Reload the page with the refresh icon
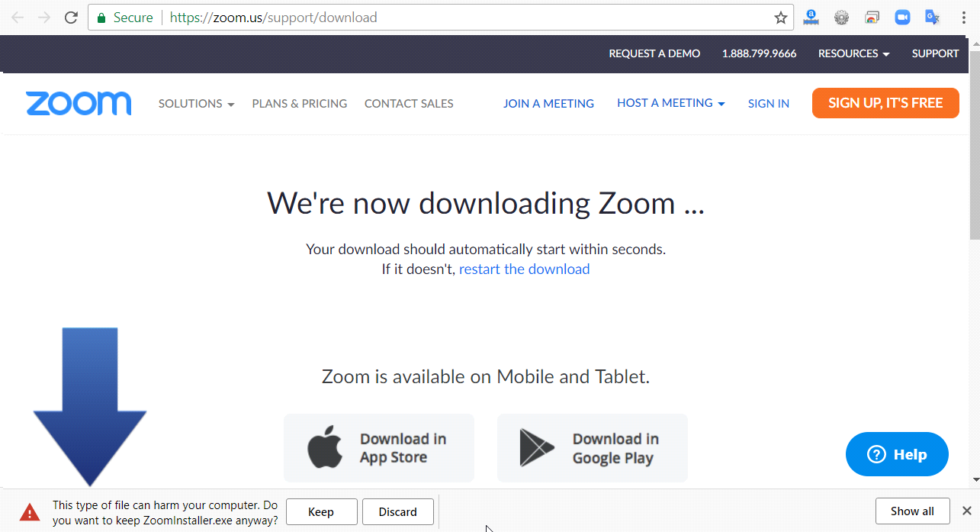The image size is (980, 532). (71, 18)
